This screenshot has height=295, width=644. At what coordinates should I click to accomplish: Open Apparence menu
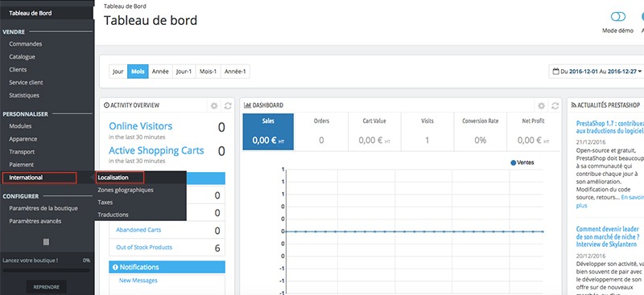point(23,139)
